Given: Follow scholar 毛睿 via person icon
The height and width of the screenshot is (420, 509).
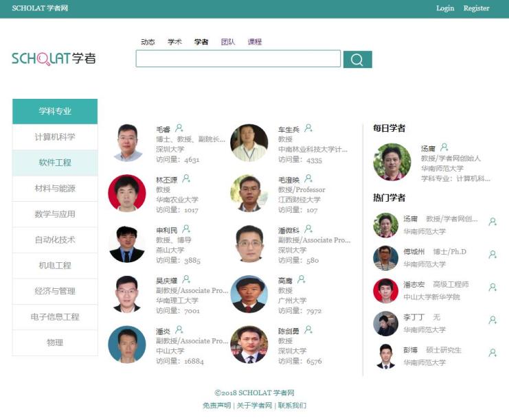Looking at the screenshot, I should [179, 128].
